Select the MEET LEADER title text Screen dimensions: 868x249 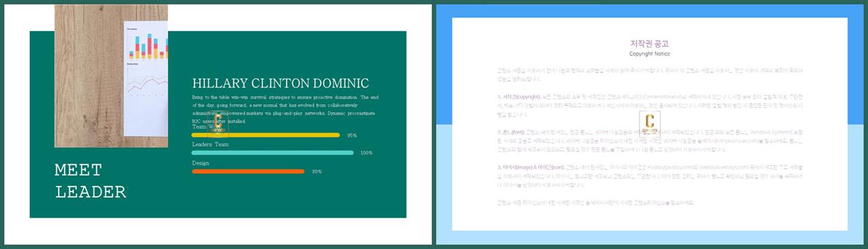pos(90,180)
